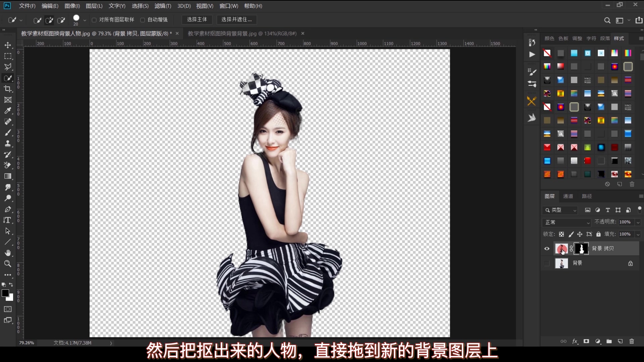Select the Crop tool

[x=8, y=89]
